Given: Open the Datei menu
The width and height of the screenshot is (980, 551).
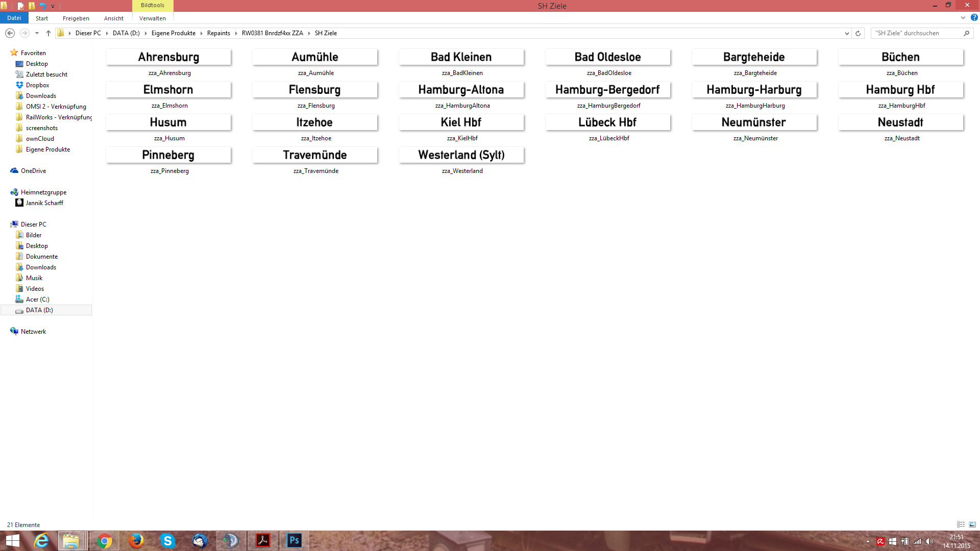Looking at the screenshot, I should 14,18.
